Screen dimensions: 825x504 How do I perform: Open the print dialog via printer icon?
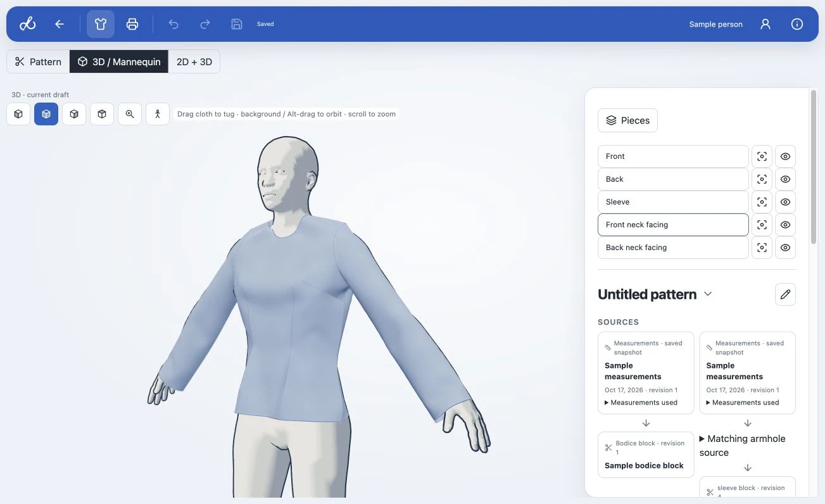click(x=132, y=24)
